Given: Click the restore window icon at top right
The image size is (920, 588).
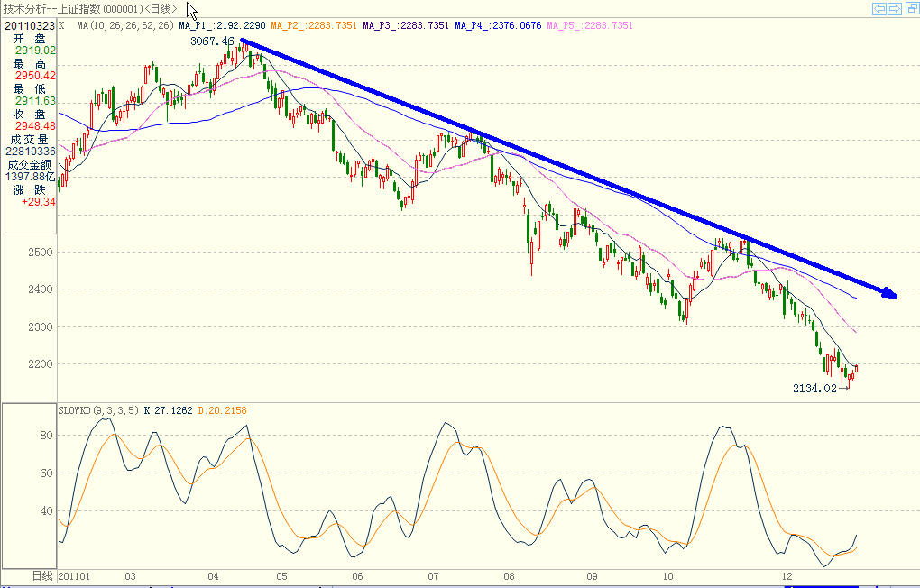Looking at the screenshot, I should [915, 8].
